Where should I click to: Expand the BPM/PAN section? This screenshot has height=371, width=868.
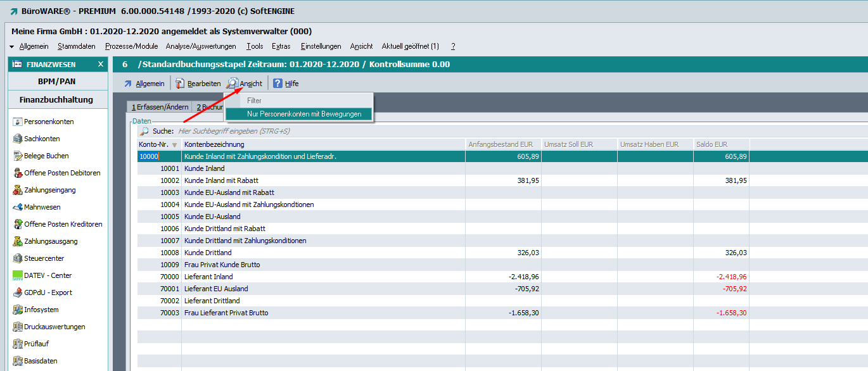(x=57, y=82)
